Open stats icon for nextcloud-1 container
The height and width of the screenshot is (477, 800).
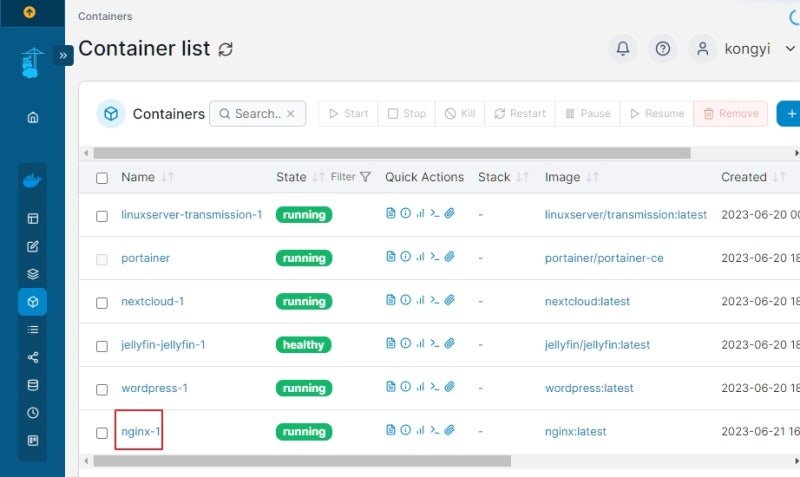(420, 300)
